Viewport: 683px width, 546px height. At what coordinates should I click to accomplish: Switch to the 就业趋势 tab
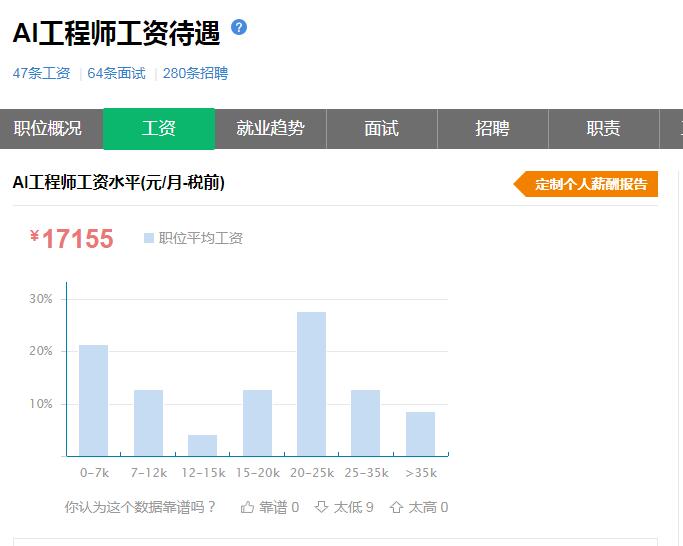click(x=270, y=129)
